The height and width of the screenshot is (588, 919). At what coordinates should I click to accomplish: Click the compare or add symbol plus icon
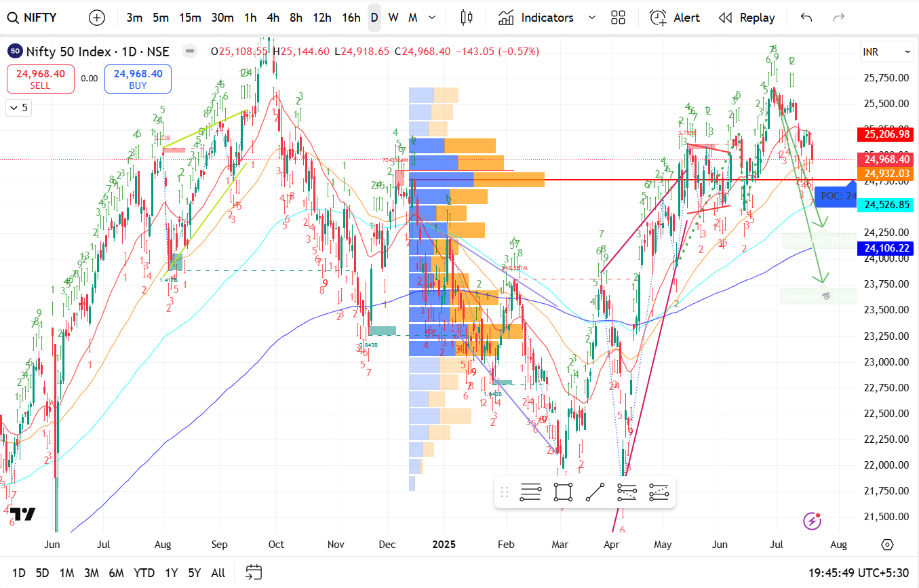tap(97, 18)
